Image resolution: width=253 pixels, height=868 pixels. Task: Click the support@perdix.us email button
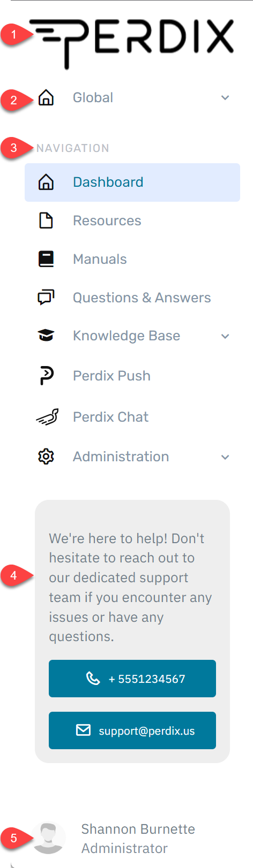click(132, 730)
